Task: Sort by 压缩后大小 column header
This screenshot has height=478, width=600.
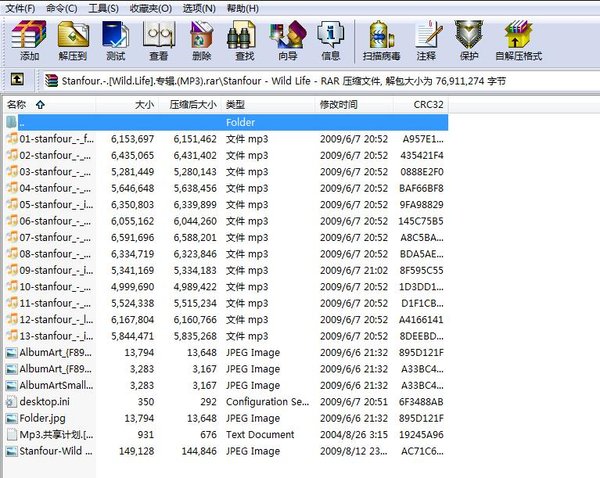Action: click(190, 104)
